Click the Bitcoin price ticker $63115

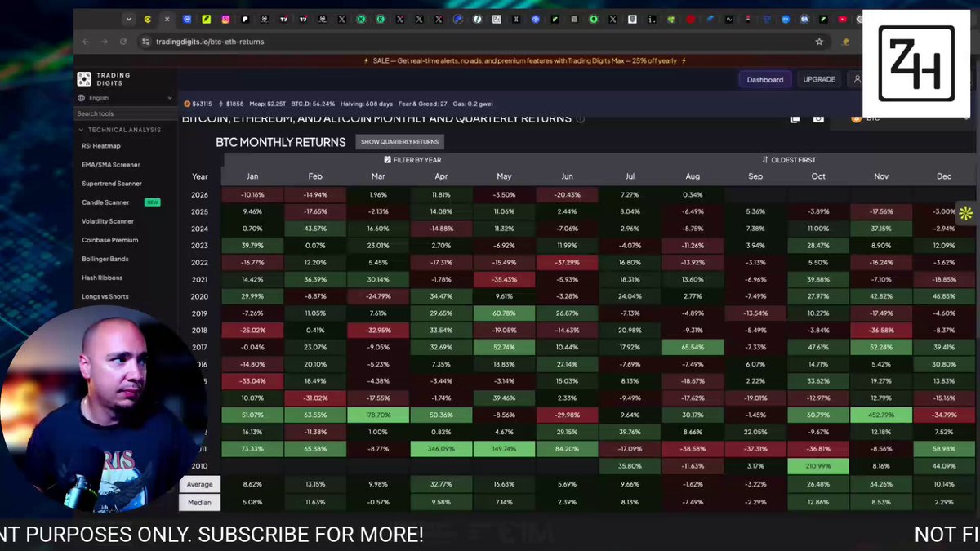click(198, 104)
